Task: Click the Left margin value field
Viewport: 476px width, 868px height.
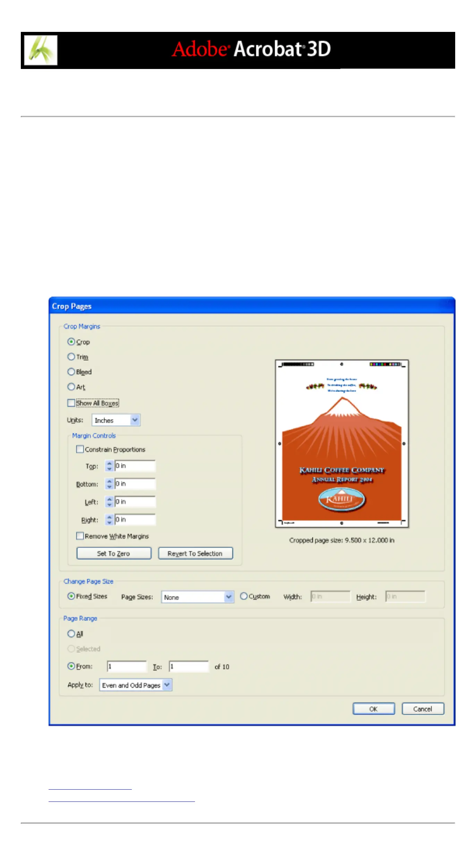Action: pyautogui.click(x=135, y=502)
